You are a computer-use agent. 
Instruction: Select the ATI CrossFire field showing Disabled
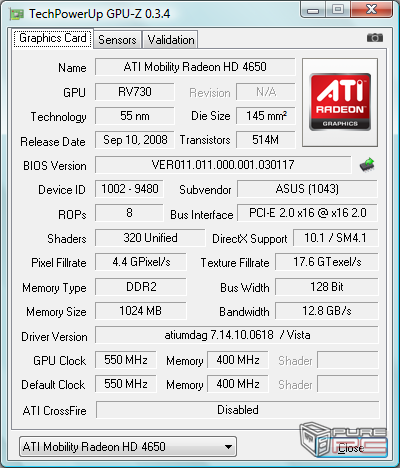[238, 410]
